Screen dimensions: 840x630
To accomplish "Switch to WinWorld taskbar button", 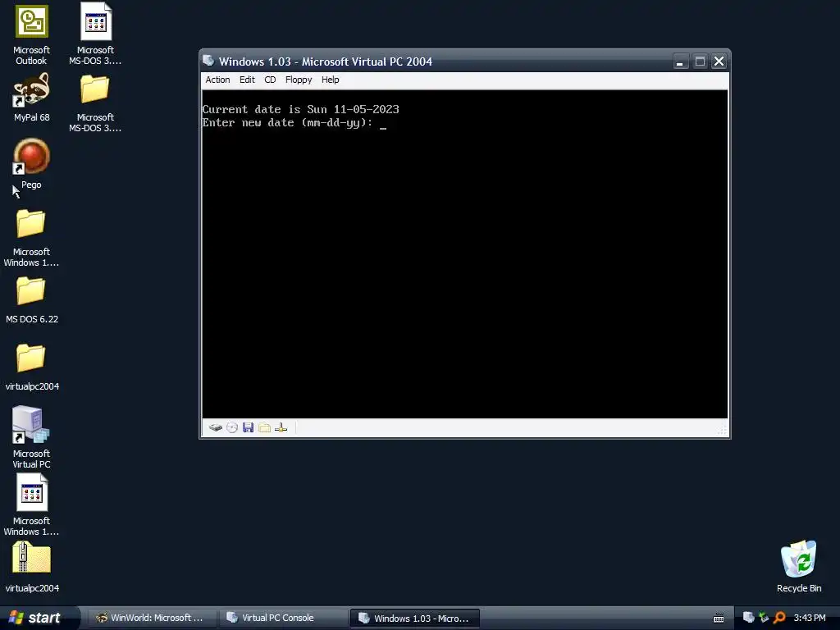I will [x=152, y=618].
